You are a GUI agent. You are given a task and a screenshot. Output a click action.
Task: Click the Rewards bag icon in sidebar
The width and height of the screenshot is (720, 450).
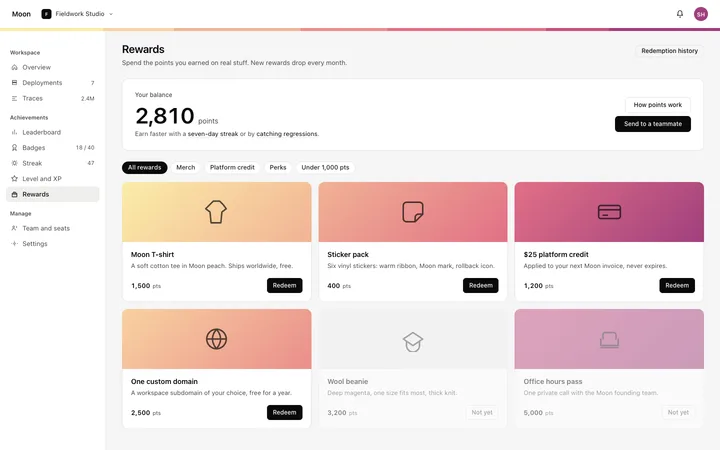[x=14, y=194]
